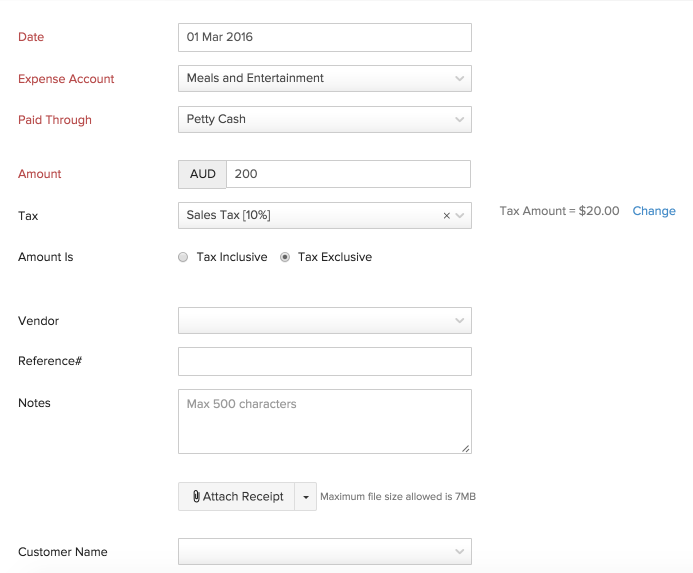Open the Sales Tax dropdown arrow
The height and width of the screenshot is (573, 693).
pyautogui.click(x=460, y=216)
